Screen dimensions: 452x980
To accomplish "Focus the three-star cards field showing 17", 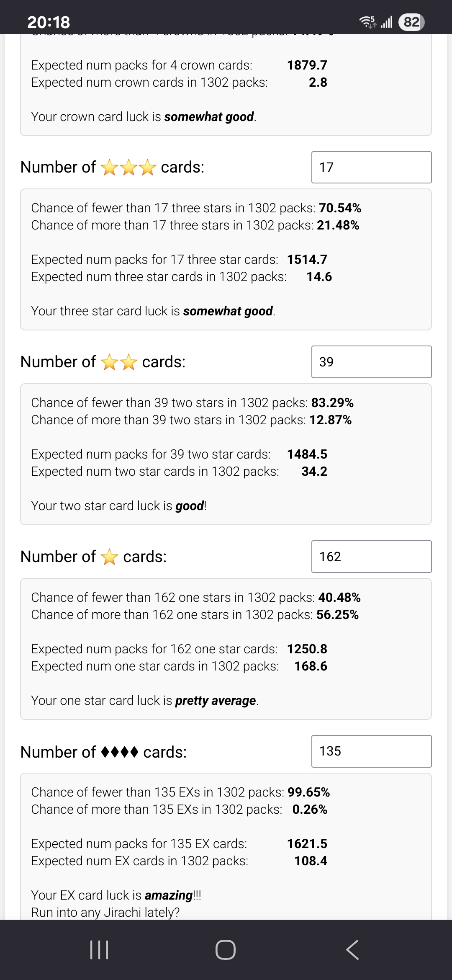I will [371, 168].
